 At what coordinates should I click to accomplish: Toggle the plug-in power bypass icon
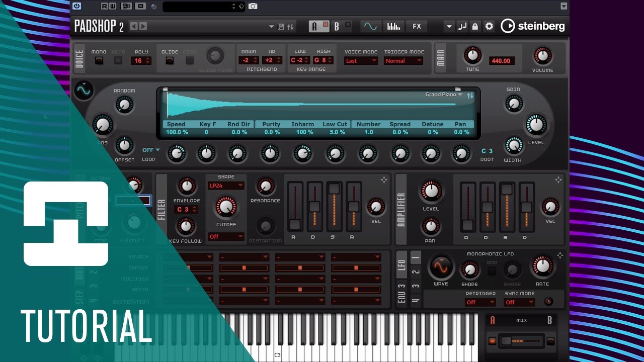[76, 6]
